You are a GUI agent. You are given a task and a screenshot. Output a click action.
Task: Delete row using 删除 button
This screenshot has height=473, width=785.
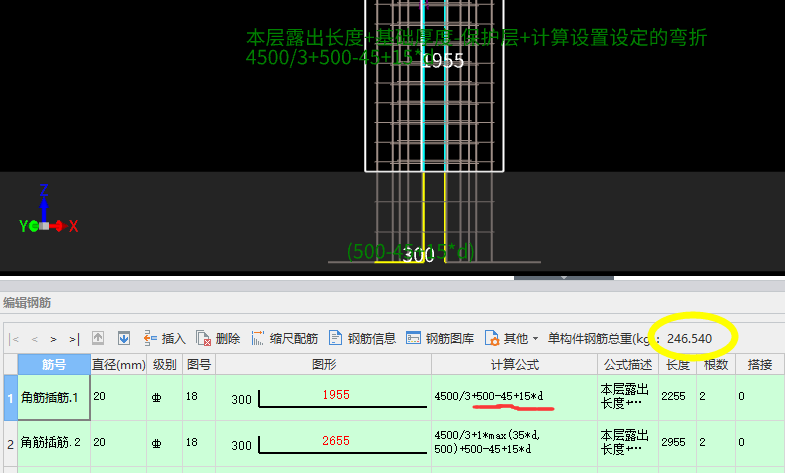(x=218, y=339)
